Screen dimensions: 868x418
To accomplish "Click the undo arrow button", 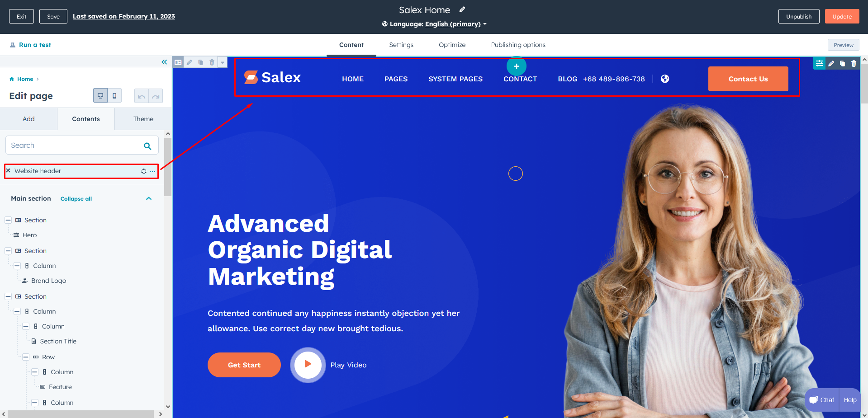I will (x=142, y=96).
